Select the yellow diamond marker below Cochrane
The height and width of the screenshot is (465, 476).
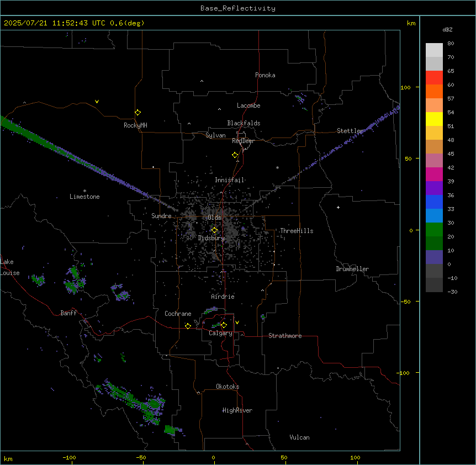[188, 326]
